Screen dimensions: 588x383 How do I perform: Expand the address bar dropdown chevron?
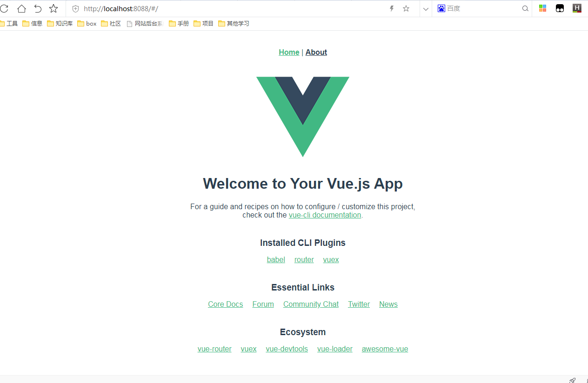tap(426, 9)
